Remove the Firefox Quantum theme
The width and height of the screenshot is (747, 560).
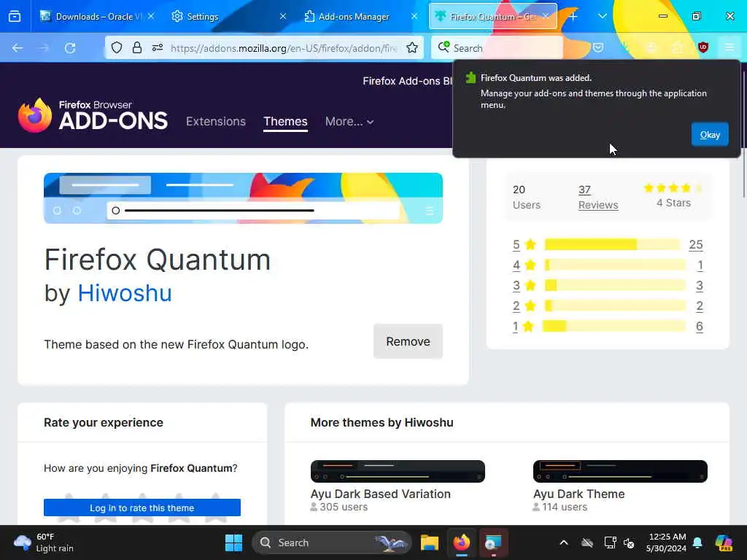pos(408,341)
